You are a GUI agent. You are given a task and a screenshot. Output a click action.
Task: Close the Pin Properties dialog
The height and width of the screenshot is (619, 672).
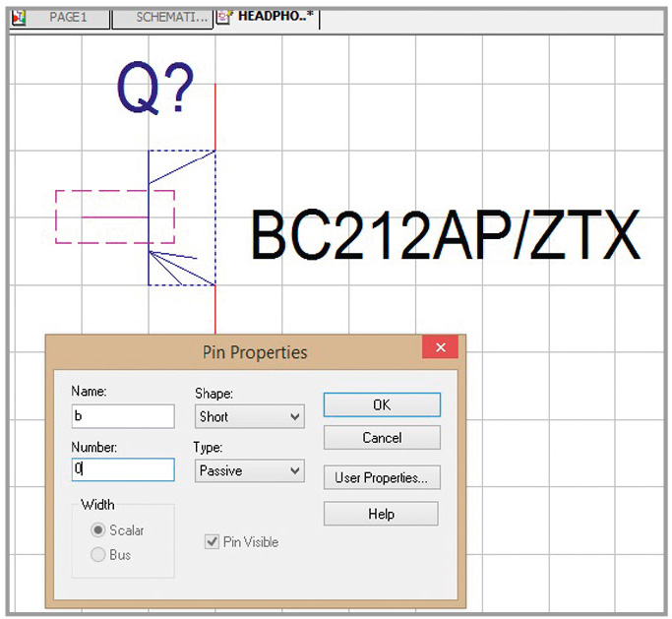[x=440, y=347]
